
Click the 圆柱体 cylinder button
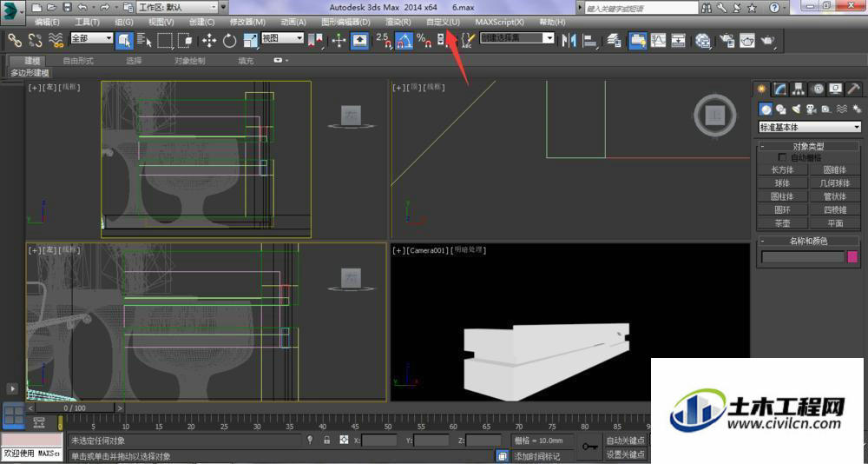click(x=782, y=196)
